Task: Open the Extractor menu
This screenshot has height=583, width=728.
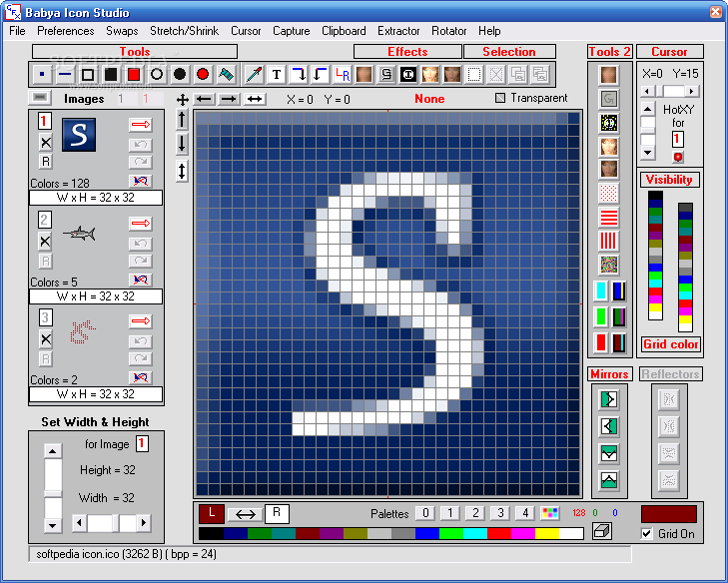Action: click(x=398, y=31)
